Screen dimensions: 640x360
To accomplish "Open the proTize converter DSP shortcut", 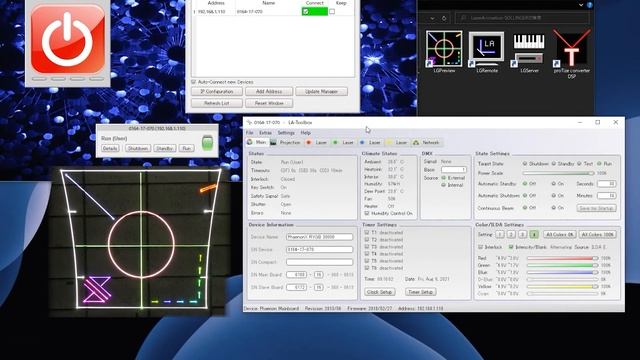I will pyautogui.click(x=572, y=49).
